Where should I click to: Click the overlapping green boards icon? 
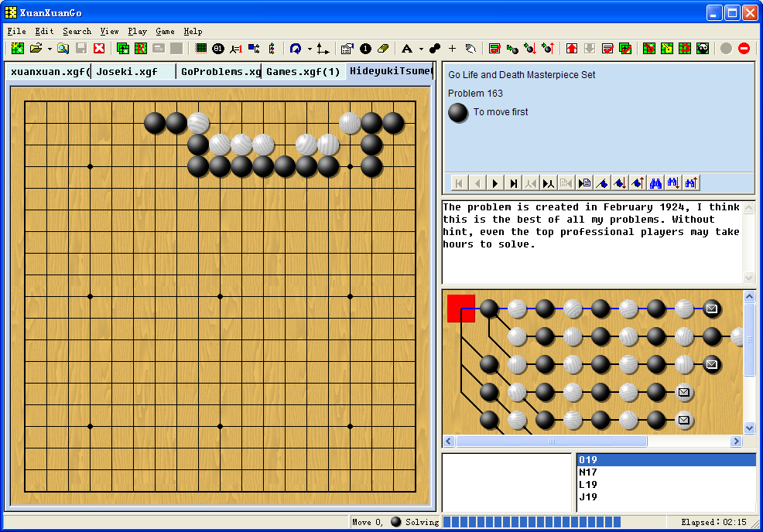point(123,48)
